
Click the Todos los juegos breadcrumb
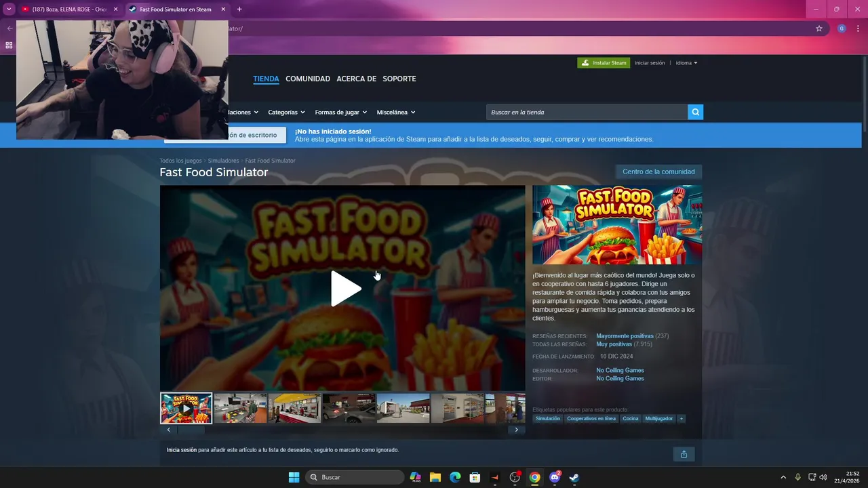(180, 161)
